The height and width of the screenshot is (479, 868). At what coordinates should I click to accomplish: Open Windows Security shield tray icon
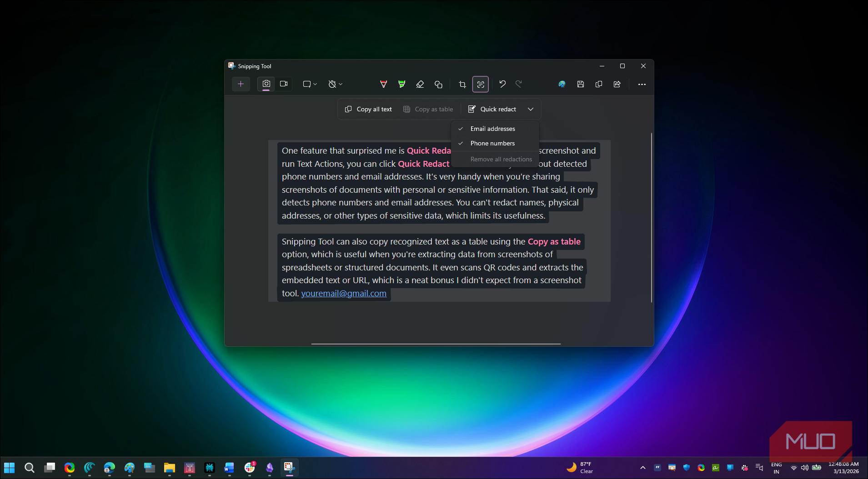687,467
